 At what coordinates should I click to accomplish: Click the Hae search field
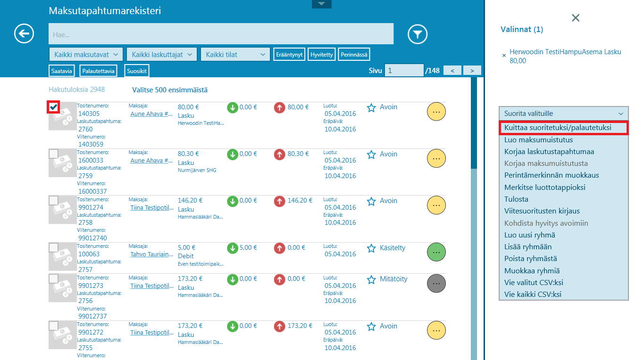coord(221,34)
